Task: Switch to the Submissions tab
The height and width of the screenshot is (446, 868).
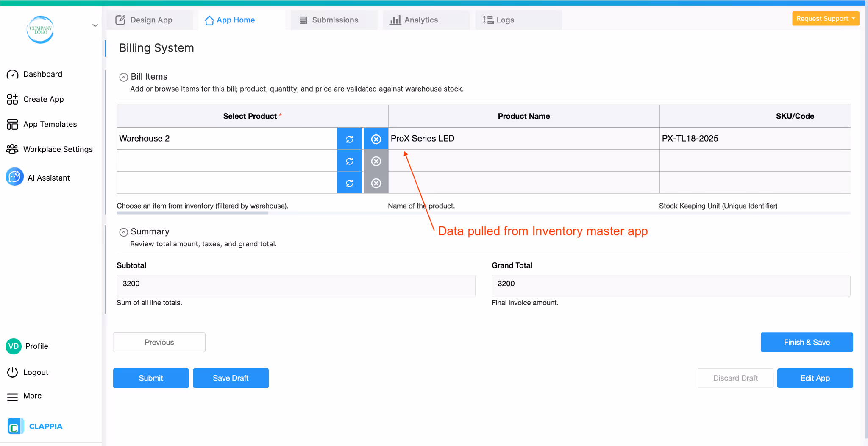Action: click(334, 20)
